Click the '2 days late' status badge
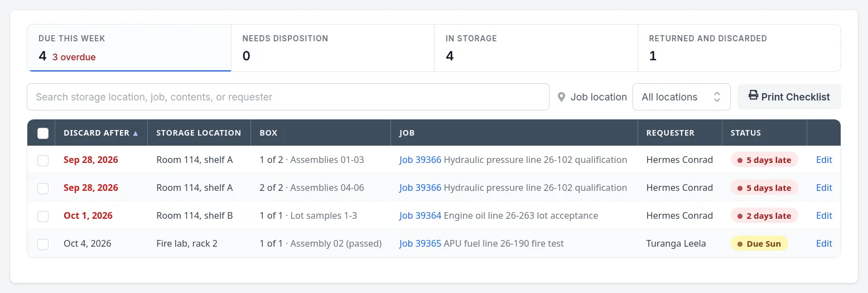Image resolution: width=868 pixels, height=293 pixels. pyautogui.click(x=764, y=216)
